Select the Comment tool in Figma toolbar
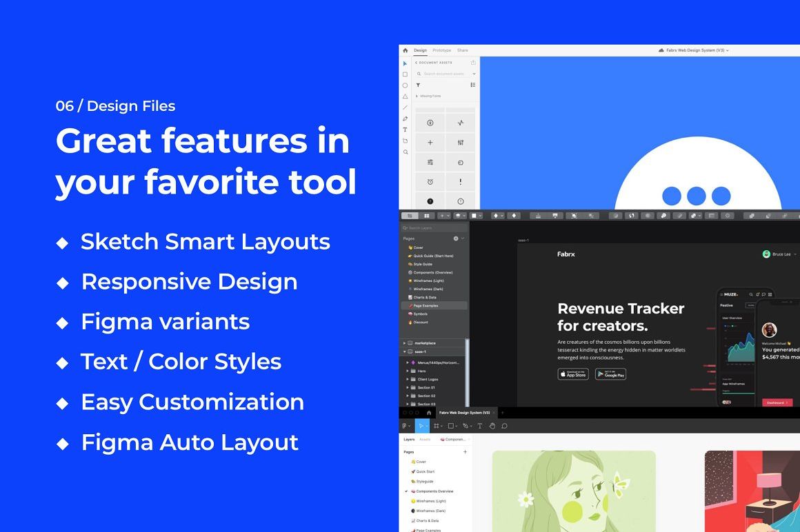800x532 pixels. [505, 426]
